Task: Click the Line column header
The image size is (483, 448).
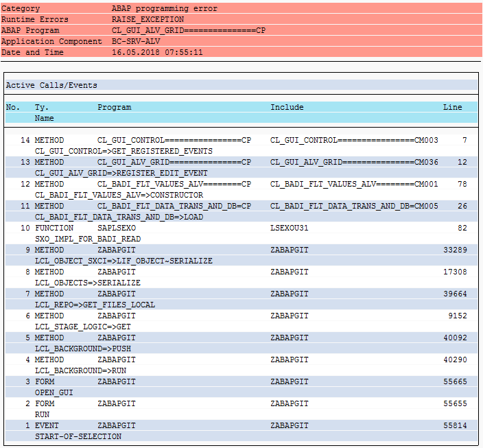Action: pos(453,107)
